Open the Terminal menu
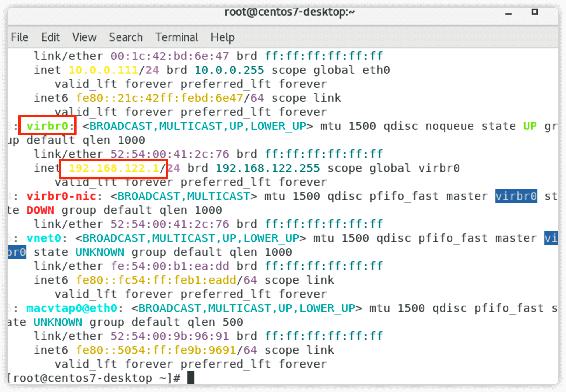Image resolution: width=566 pixels, height=392 pixels. tap(177, 37)
